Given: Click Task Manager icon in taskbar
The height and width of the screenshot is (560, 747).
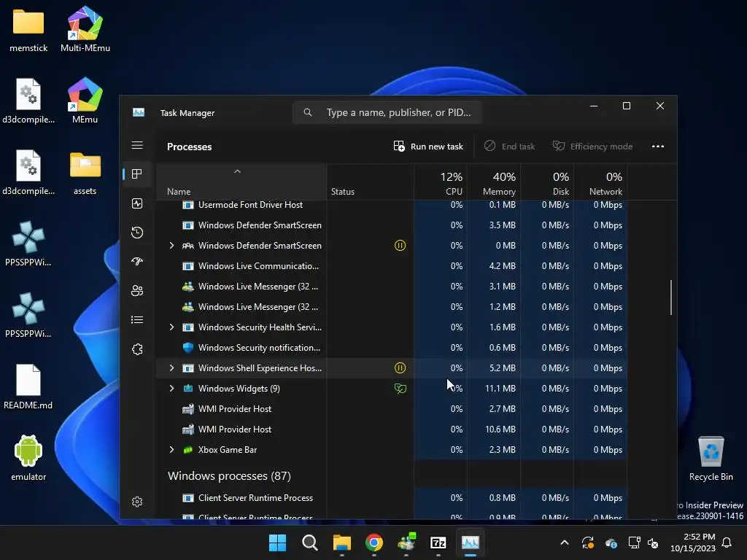Looking at the screenshot, I should [x=471, y=542].
